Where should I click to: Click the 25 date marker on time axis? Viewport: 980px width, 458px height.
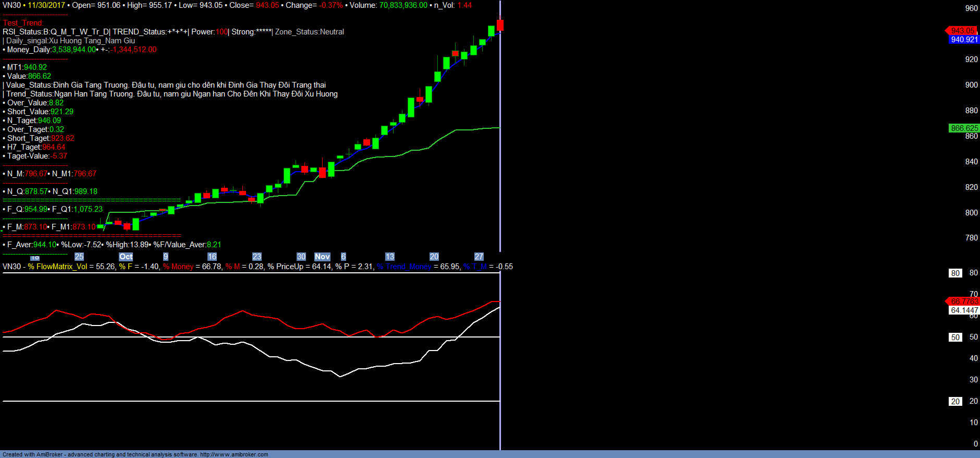click(x=79, y=257)
